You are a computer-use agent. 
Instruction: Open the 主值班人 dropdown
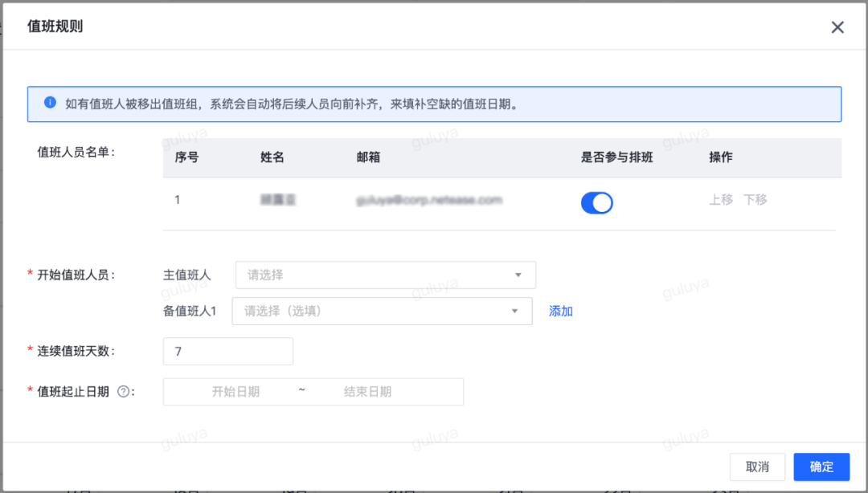click(x=385, y=275)
